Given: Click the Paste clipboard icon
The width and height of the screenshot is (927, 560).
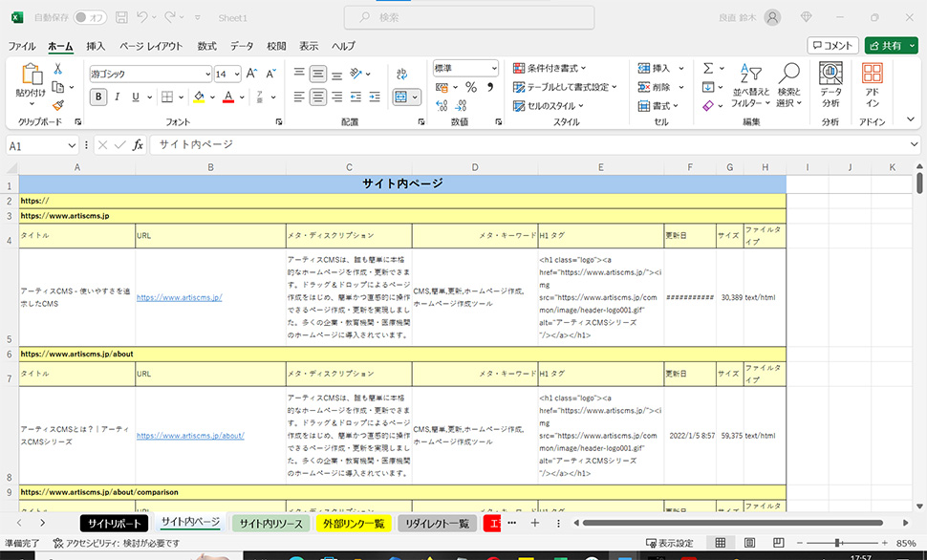Looking at the screenshot, I should tap(32, 74).
